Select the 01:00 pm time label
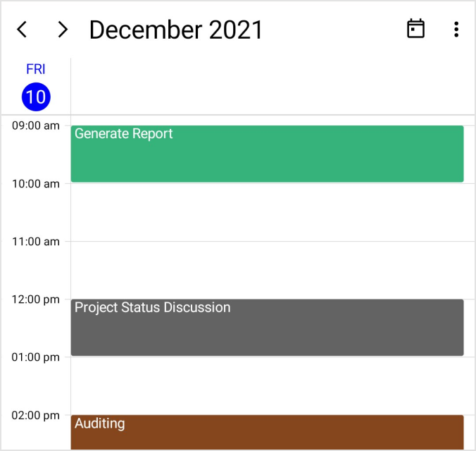 point(36,357)
